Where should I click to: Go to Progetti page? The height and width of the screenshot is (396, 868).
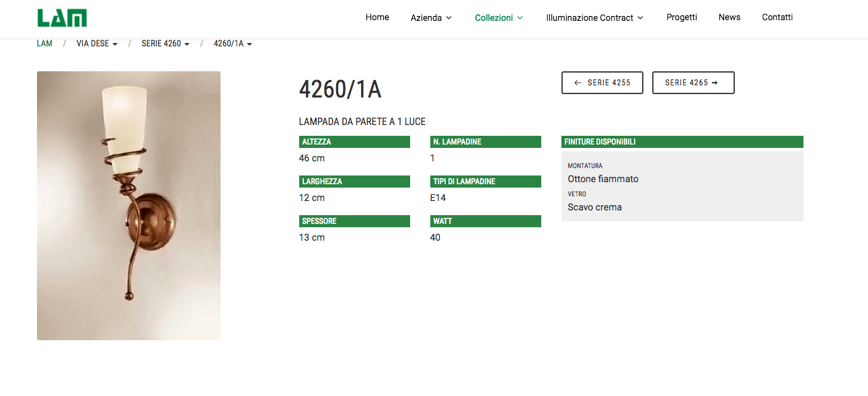681,17
